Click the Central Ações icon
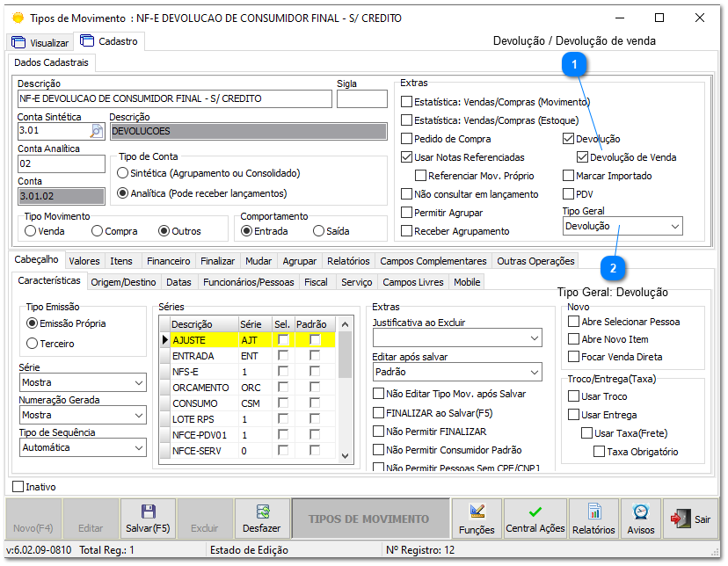The image size is (728, 566). pos(535,512)
